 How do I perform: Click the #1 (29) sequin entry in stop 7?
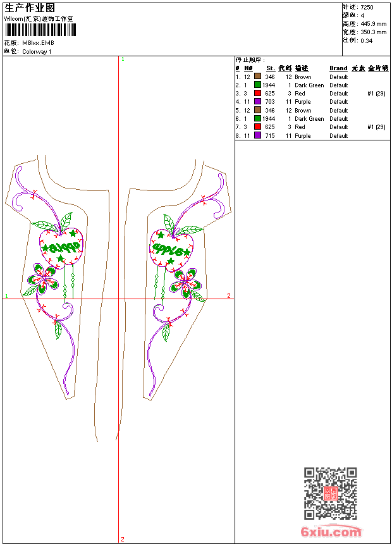click(x=376, y=127)
